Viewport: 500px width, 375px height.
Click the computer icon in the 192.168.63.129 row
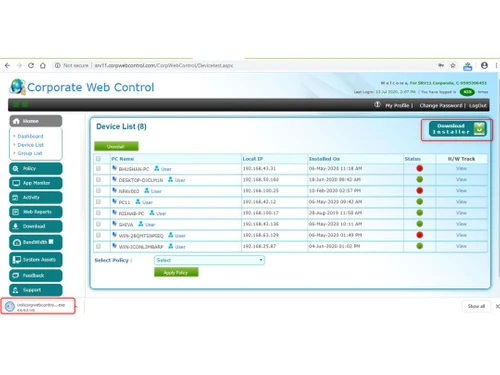115,235
